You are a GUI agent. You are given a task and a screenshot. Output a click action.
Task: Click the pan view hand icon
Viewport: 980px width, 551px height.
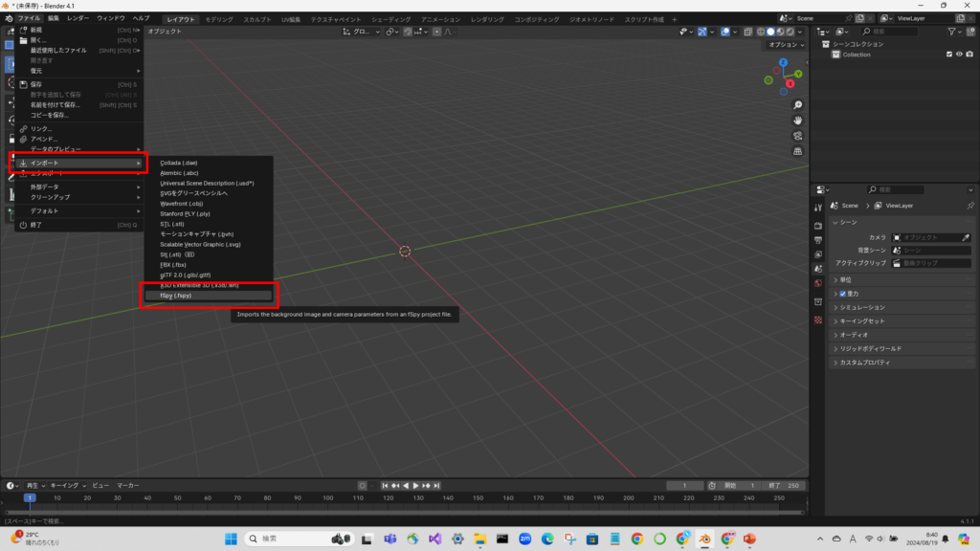tap(798, 121)
